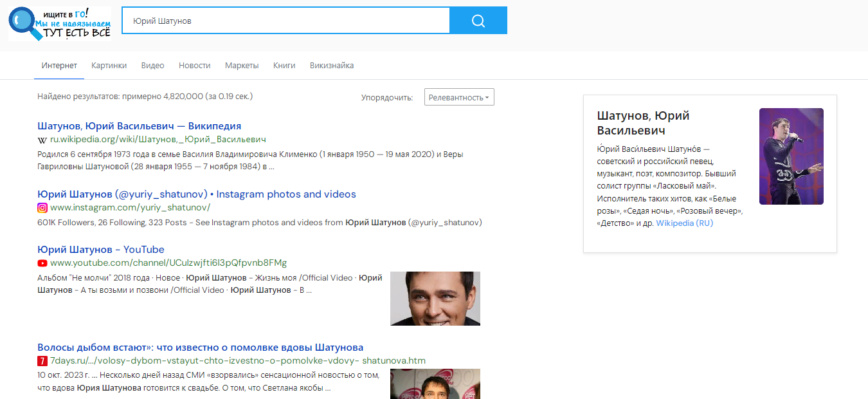Open the info card photo of singer
Viewport: 868px width, 399px height.
click(x=791, y=156)
